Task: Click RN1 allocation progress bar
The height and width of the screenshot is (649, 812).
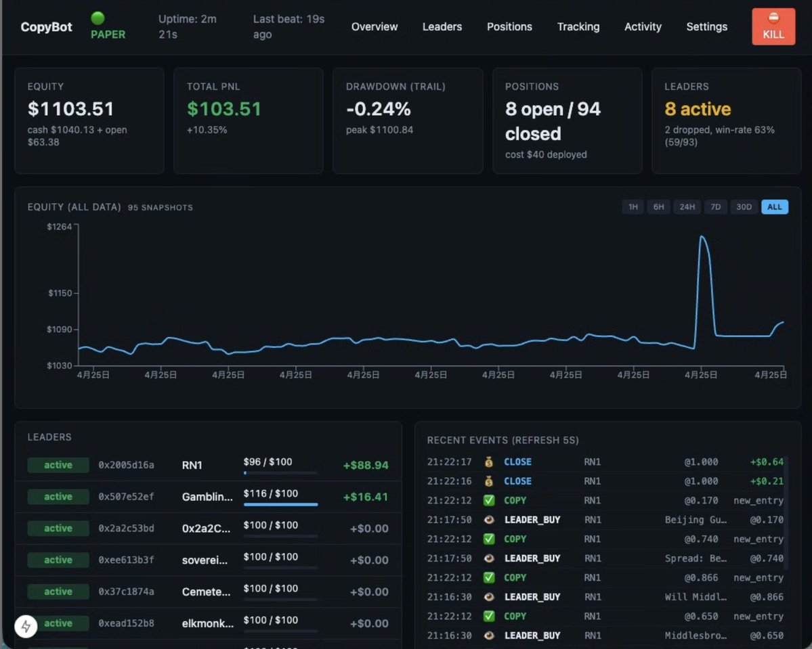Action: 280,472
